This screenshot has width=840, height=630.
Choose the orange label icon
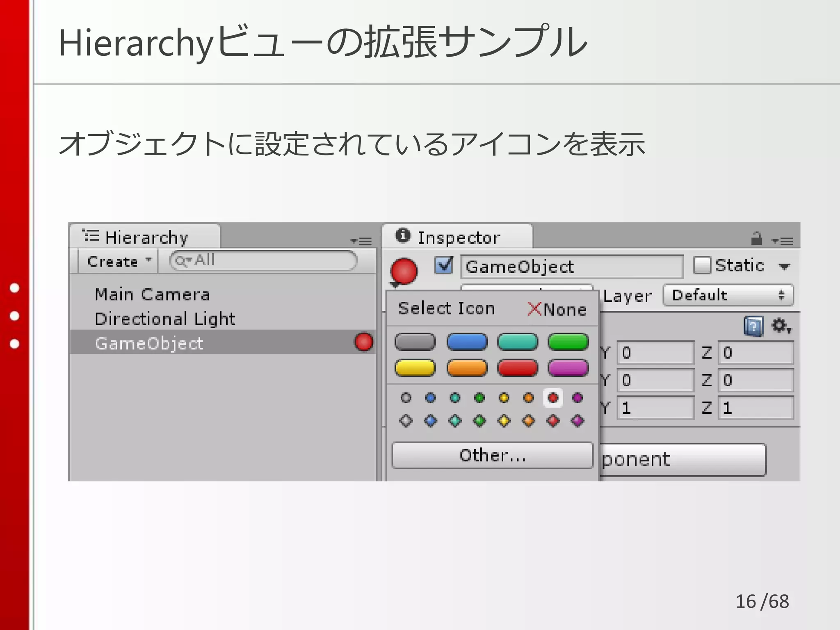[467, 368]
